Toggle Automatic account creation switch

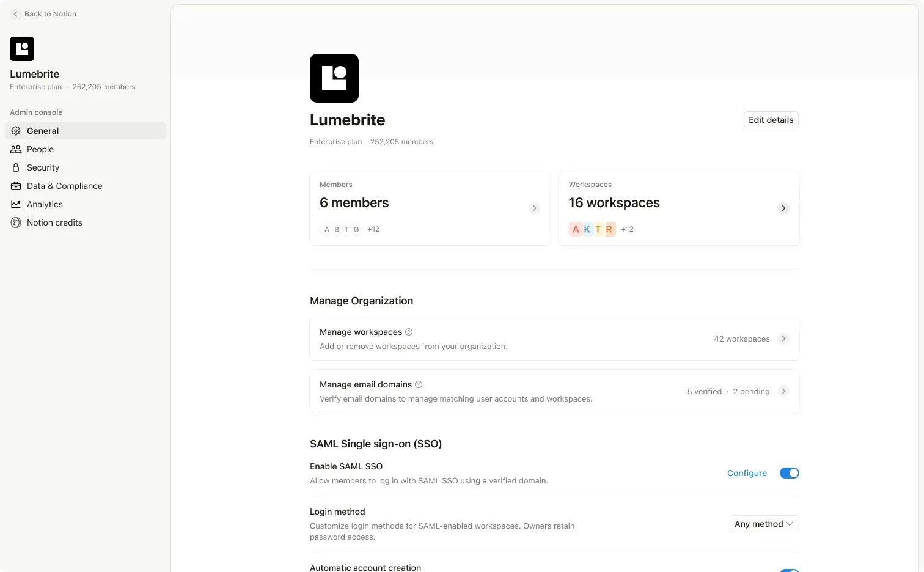[x=789, y=570]
